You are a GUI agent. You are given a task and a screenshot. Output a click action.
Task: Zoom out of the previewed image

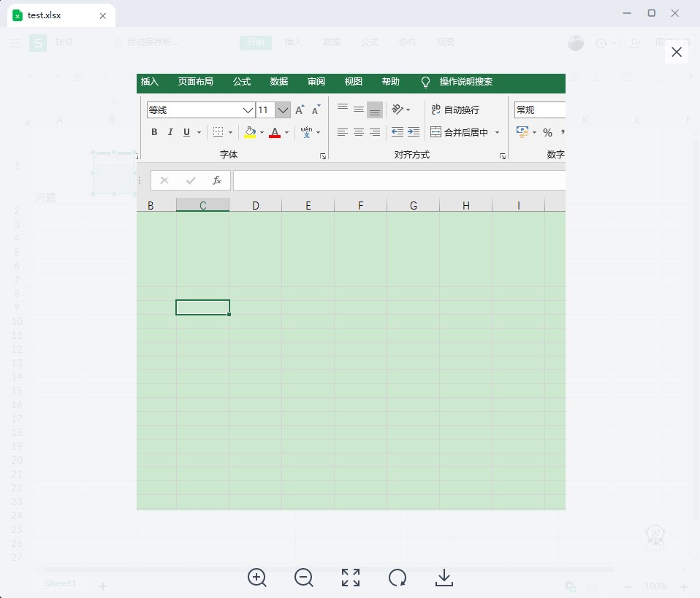click(x=304, y=578)
